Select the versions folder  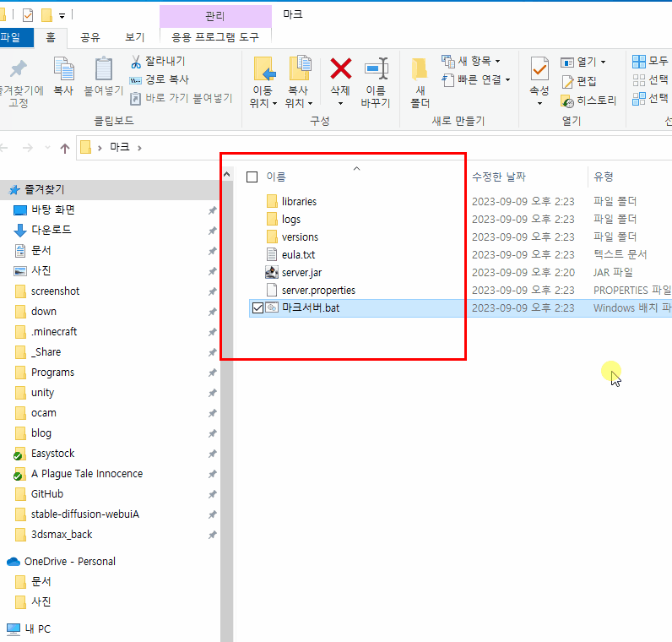point(299,237)
